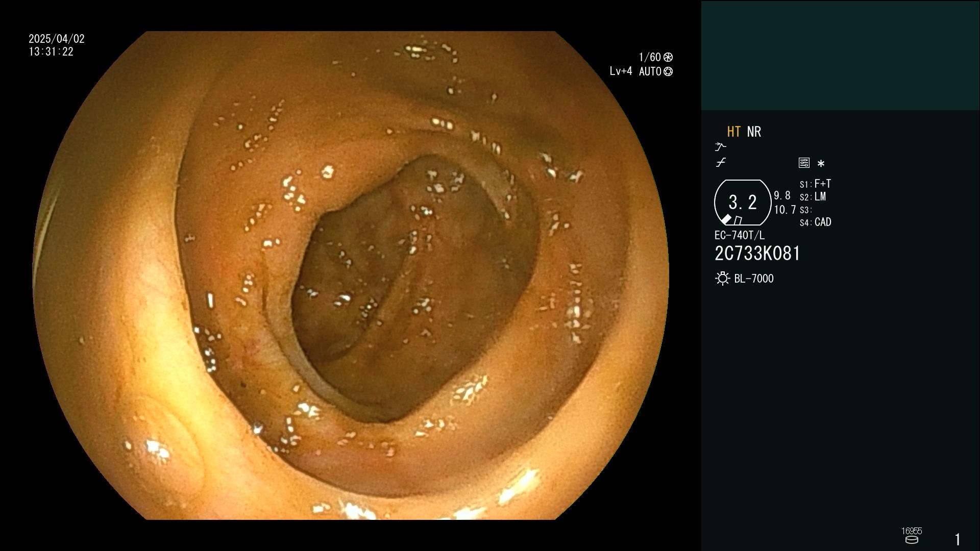Open the settings sliders icon
Screen dimensions: 980x551
[x=804, y=163]
